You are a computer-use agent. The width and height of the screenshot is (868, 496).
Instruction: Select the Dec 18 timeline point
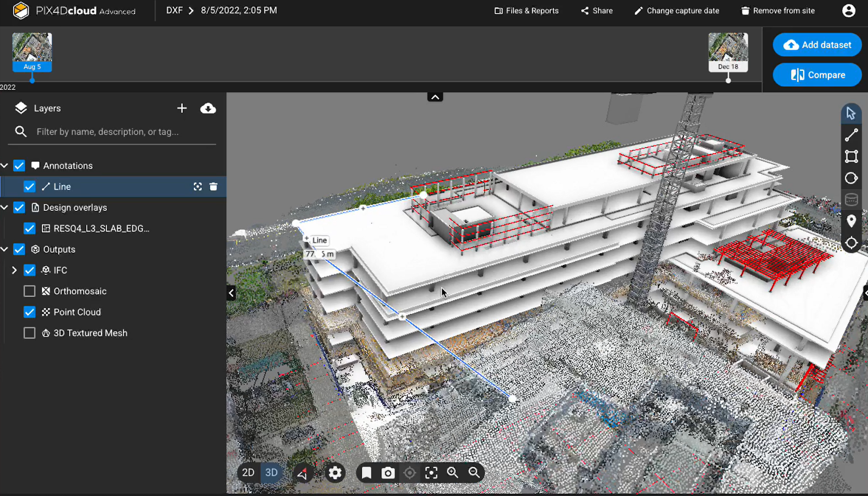(x=728, y=80)
